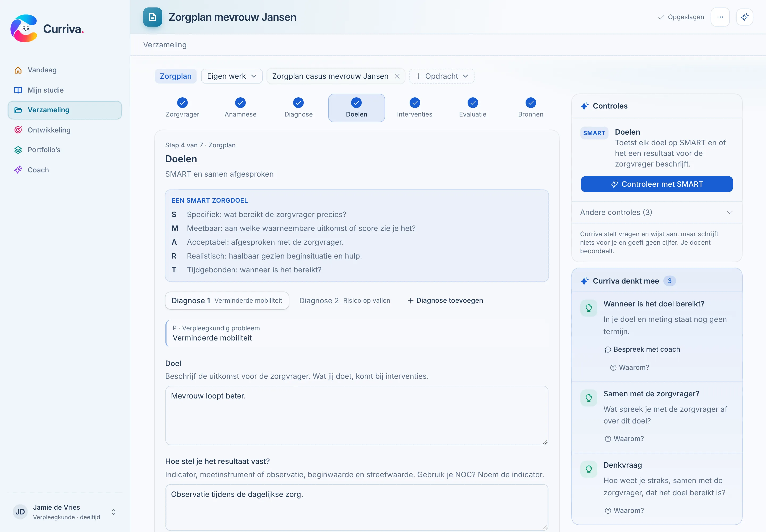This screenshot has width=766, height=532.
Task: Open the Ontwikkeling section
Action: coord(65,130)
